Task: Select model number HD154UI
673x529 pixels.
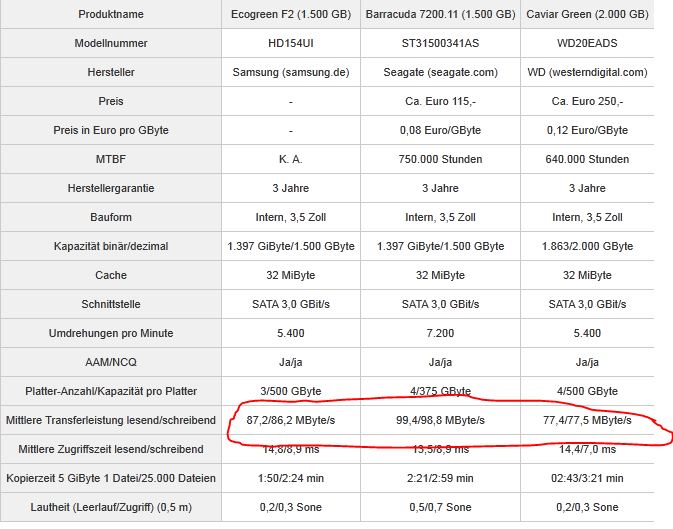Action: click(289, 44)
